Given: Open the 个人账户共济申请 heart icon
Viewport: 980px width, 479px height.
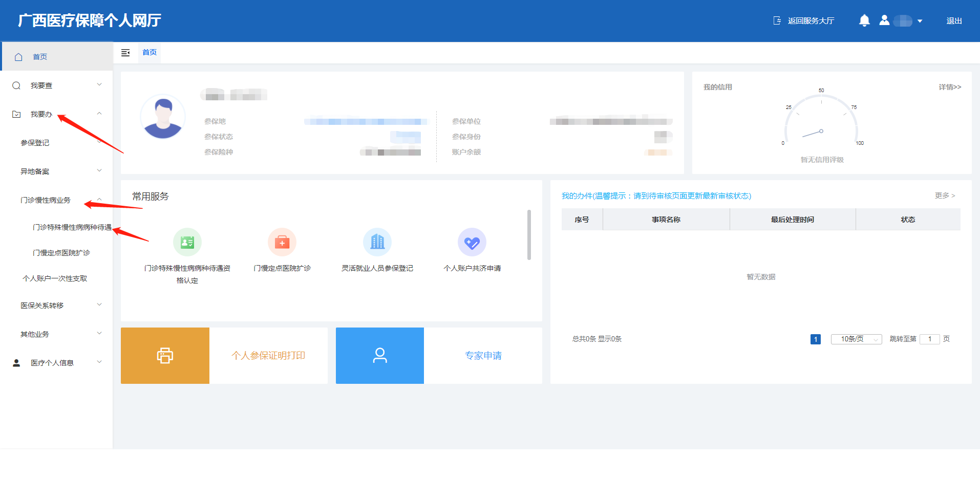Looking at the screenshot, I should [x=472, y=242].
